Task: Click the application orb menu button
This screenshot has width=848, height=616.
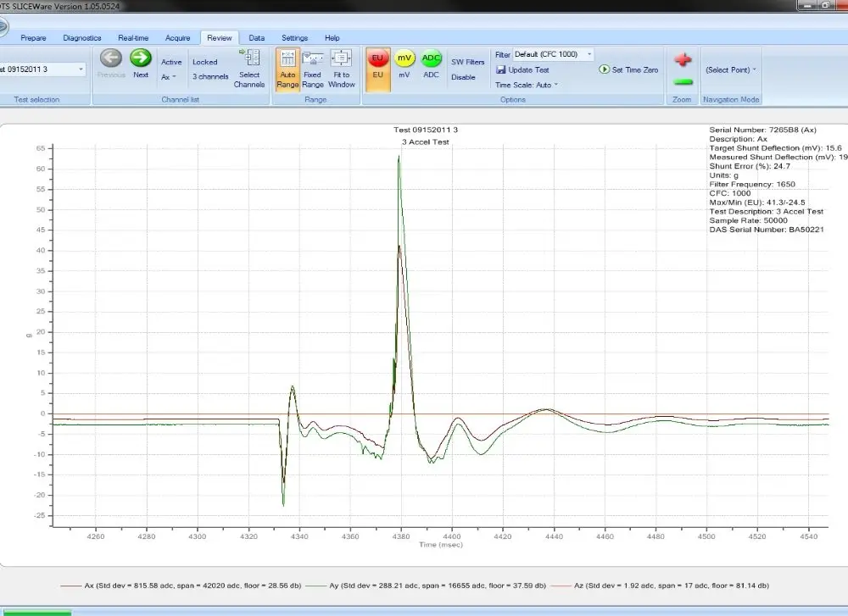Action: [x=3, y=26]
